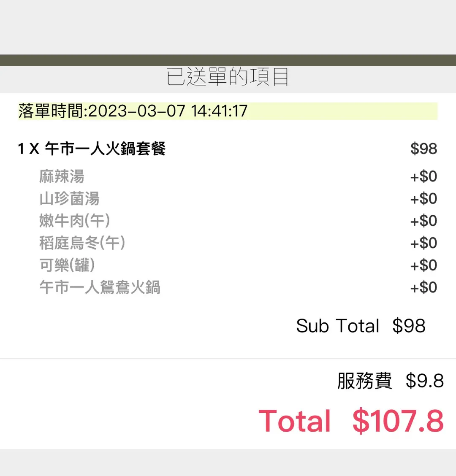This screenshot has height=476, width=456.
Task: Click the 已送單的項目 header title
Action: tap(227, 77)
